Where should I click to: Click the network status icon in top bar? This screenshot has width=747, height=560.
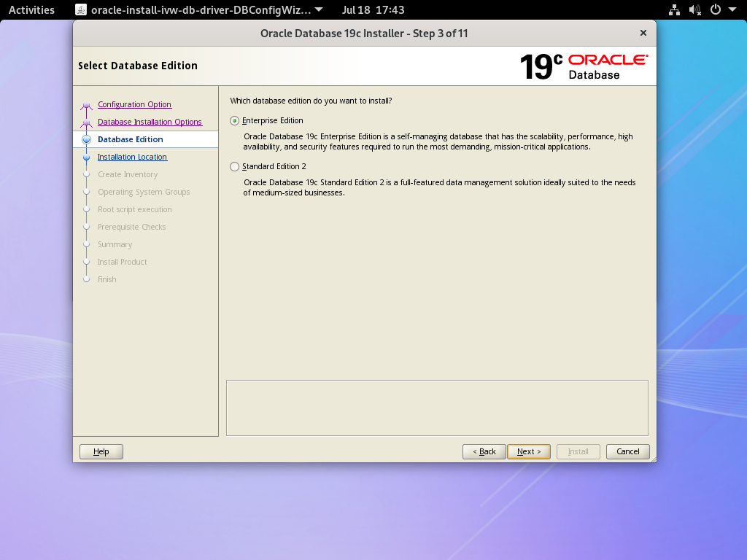tap(674, 10)
